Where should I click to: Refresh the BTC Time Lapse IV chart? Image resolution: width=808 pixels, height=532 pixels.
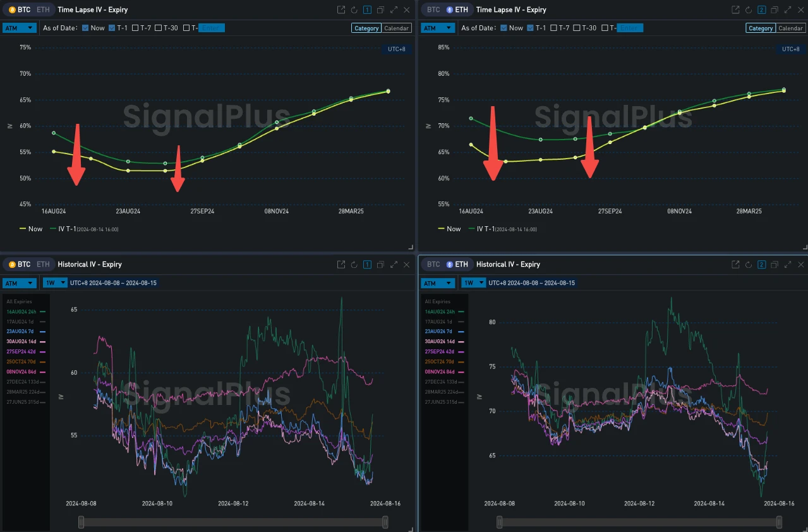pos(354,10)
